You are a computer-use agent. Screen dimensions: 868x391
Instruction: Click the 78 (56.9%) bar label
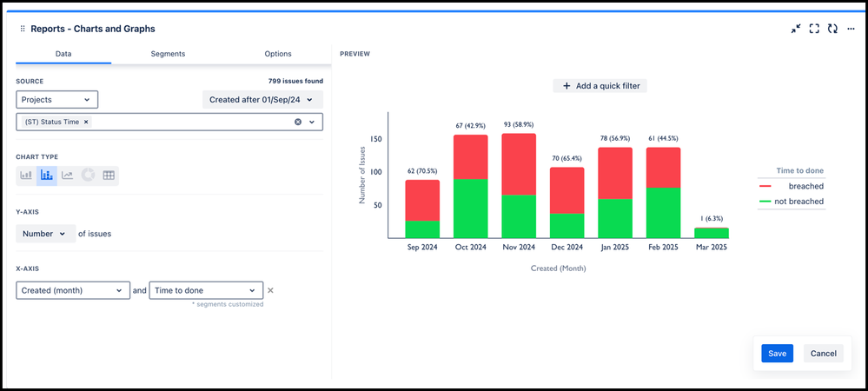pos(615,138)
